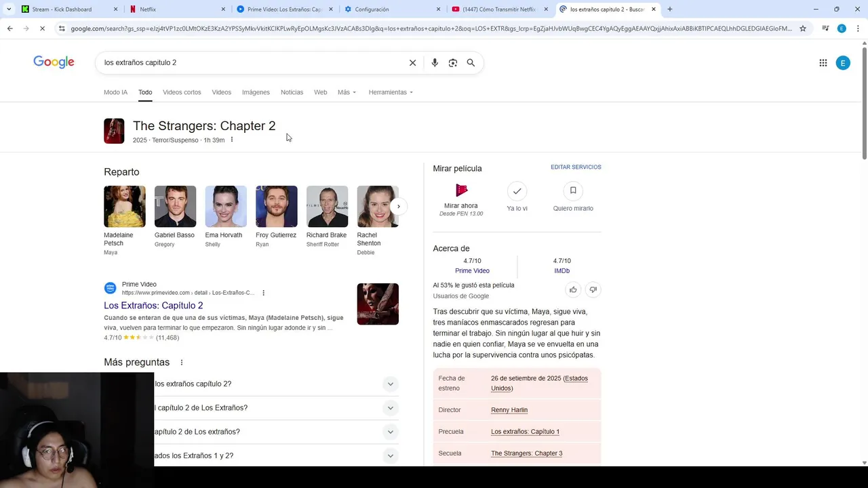
Task: Open Google Lens image search icon
Action: [453, 62]
